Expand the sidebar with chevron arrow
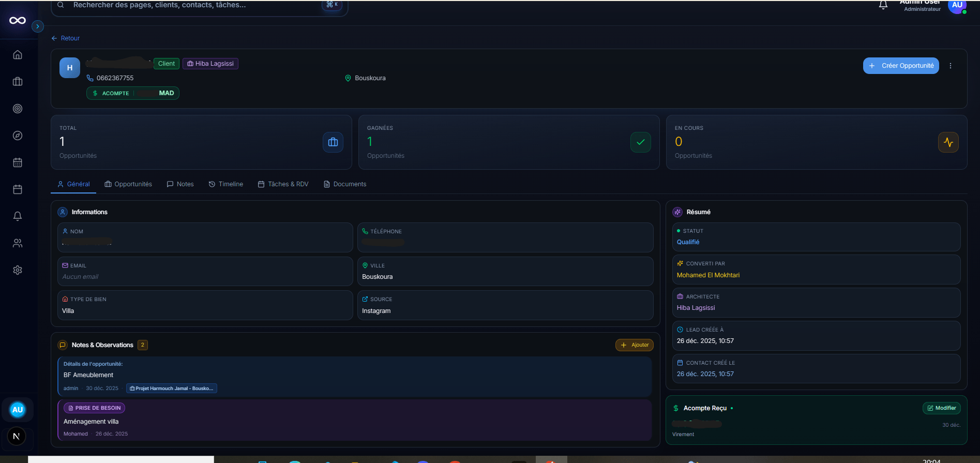Screen dimensions: 980x463 (37, 26)
